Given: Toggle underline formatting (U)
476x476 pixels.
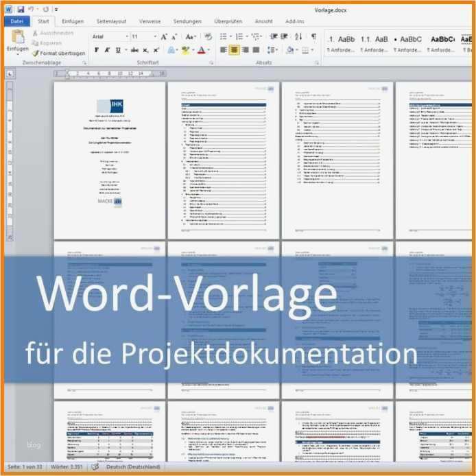Looking at the screenshot, I should point(118,50).
